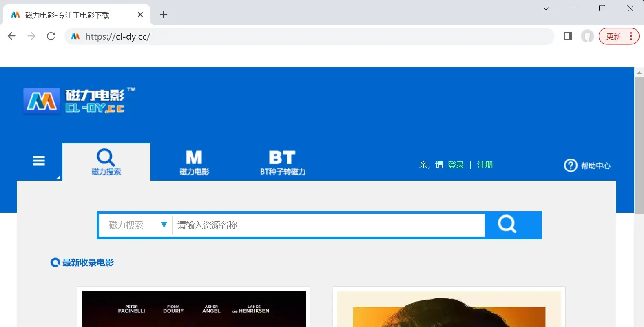Click the 请输入资源名称 search field
Viewport: 644px width, 327px height.
pos(328,225)
